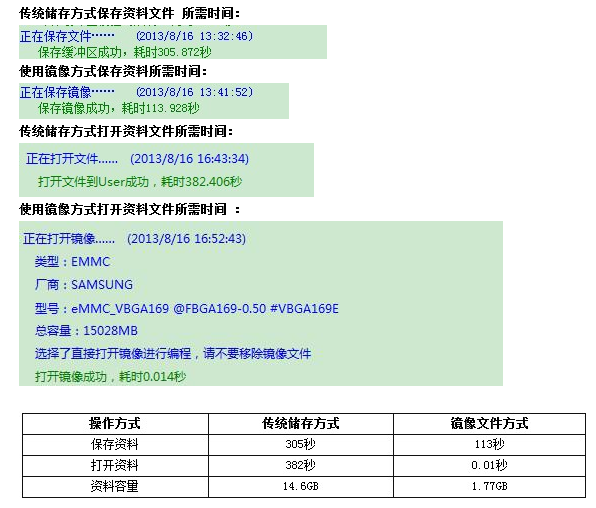Click the text 保存缓冲区成功，耗时305.872秒
This screenshot has height=508, width=596.
(124, 52)
